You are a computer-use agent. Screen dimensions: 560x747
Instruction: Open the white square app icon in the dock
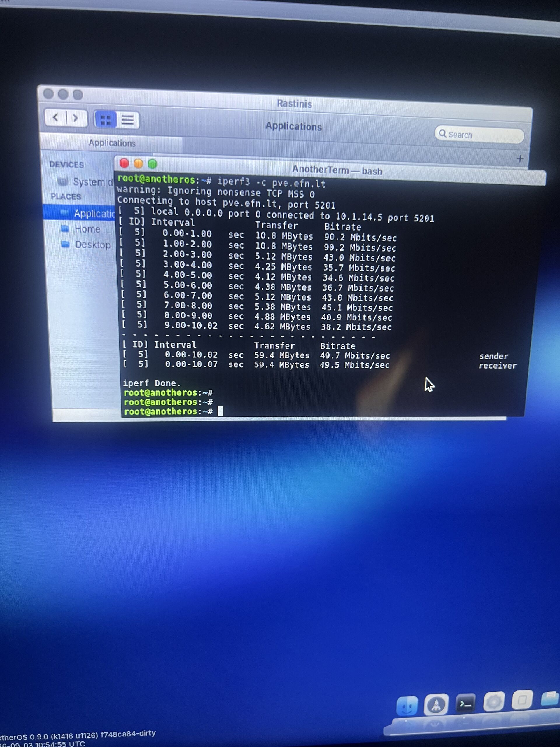[522, 700]
